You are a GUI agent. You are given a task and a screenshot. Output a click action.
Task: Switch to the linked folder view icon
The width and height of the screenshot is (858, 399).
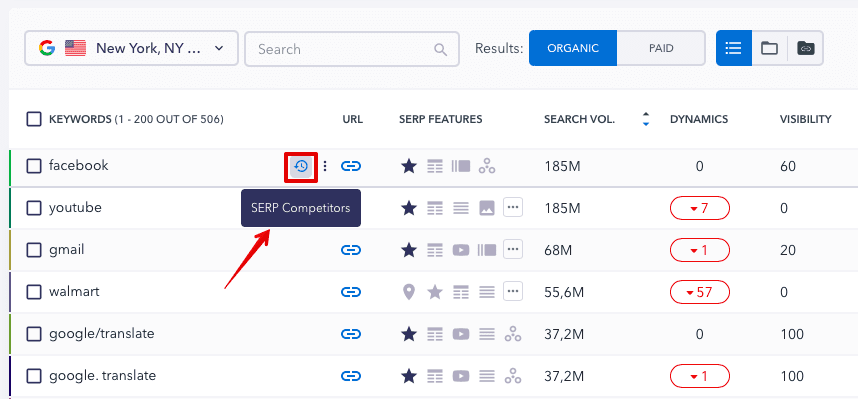[805, 48]
